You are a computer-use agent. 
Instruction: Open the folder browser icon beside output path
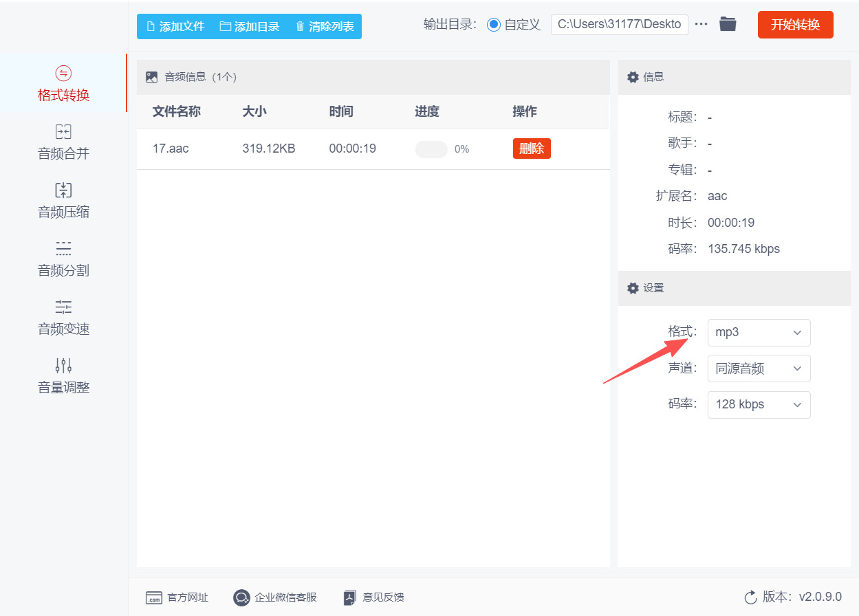(728, 23)
